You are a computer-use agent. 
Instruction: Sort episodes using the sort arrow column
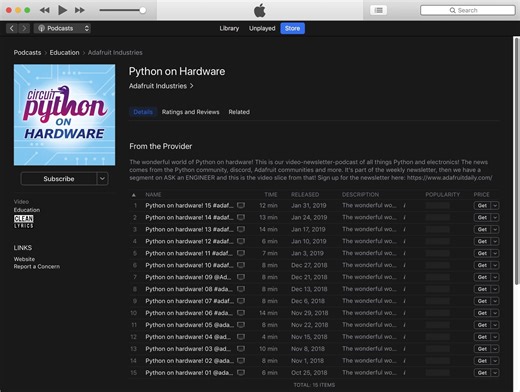134,195
